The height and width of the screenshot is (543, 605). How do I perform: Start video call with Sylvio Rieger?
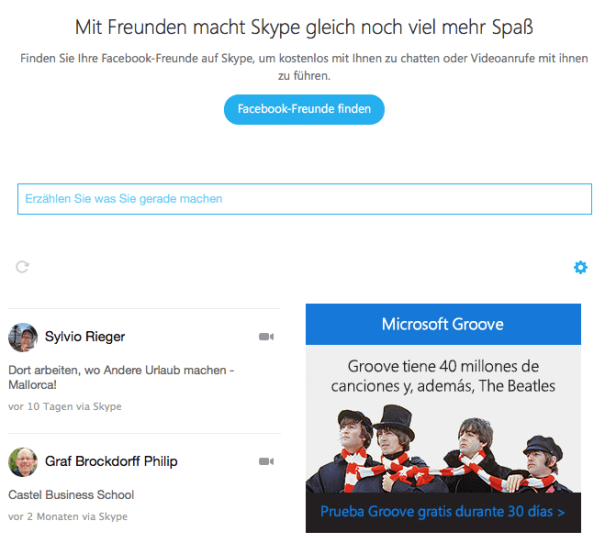[x=266, y=337]
